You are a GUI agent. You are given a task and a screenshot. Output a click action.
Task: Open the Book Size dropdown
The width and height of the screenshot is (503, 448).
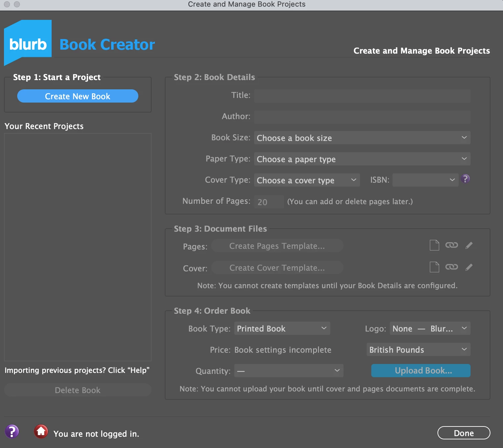362,138
